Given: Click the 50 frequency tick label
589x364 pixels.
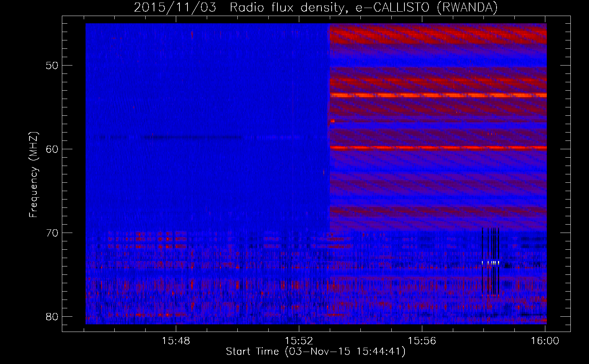Looking at the screenshot, I should coord(52,66).
